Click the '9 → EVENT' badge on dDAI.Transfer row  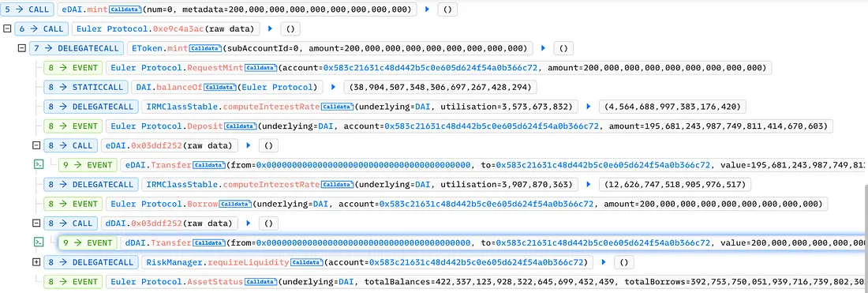point(89,242)
